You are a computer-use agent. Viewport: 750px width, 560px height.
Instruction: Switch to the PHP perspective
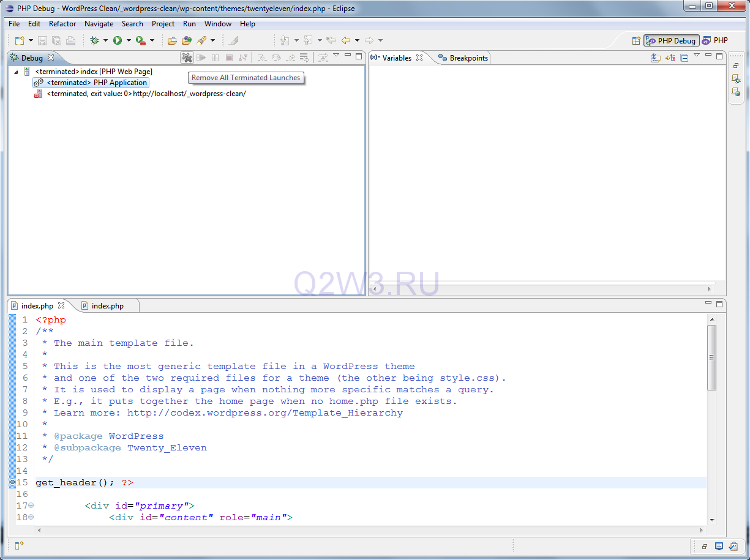click(x=715, y=40)
